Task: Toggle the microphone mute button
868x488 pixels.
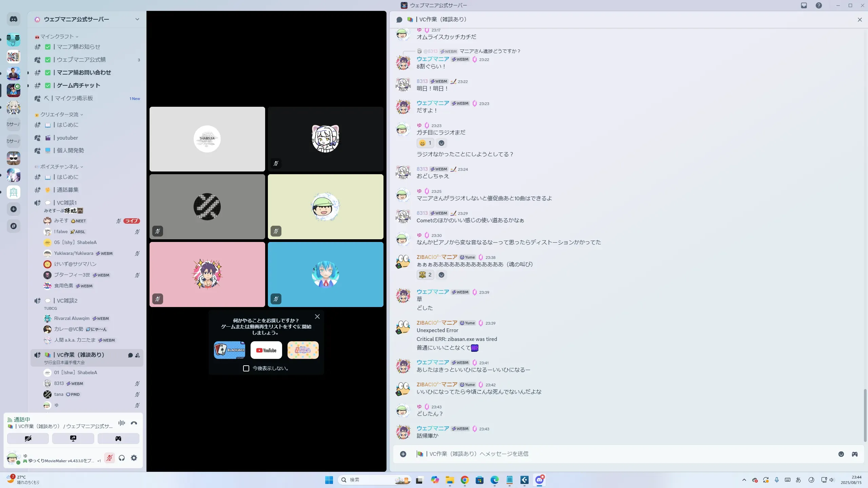Action: 109,458
